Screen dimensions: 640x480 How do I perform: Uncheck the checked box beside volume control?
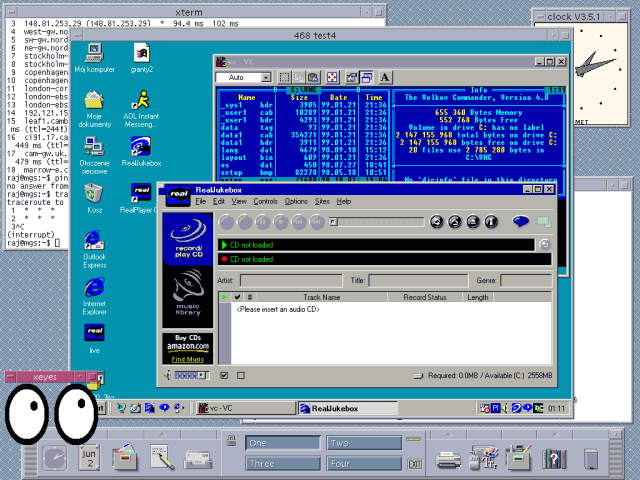[224, 375]
